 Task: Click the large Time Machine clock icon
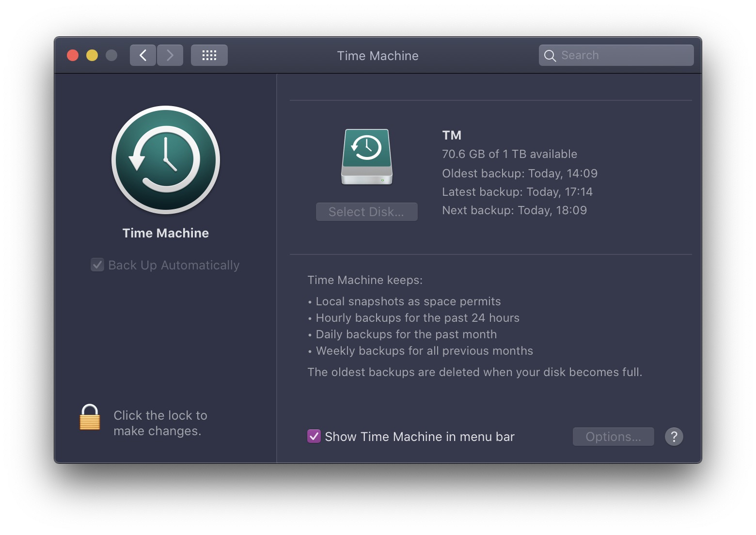click(x=166, y=160)
